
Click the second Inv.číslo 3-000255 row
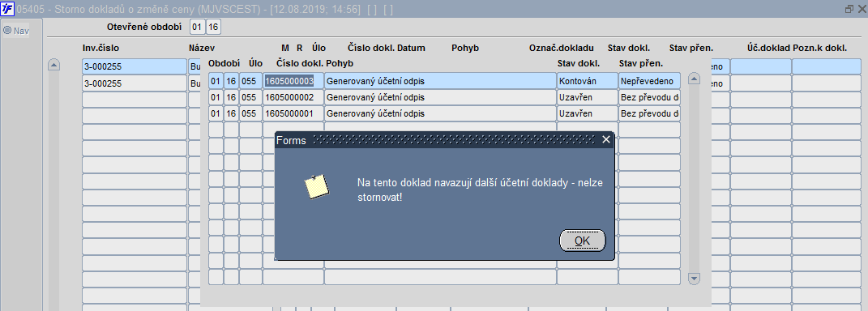(135, 83)
